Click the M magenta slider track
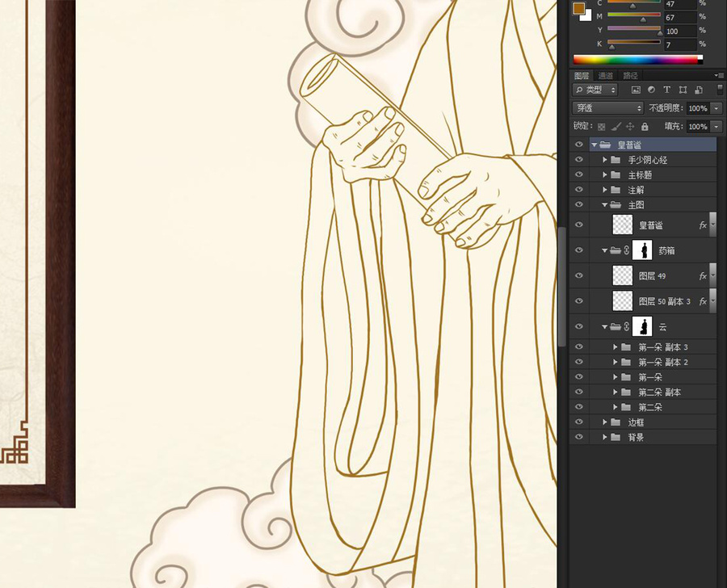This screenshot has height=588, width=727. 634,15
